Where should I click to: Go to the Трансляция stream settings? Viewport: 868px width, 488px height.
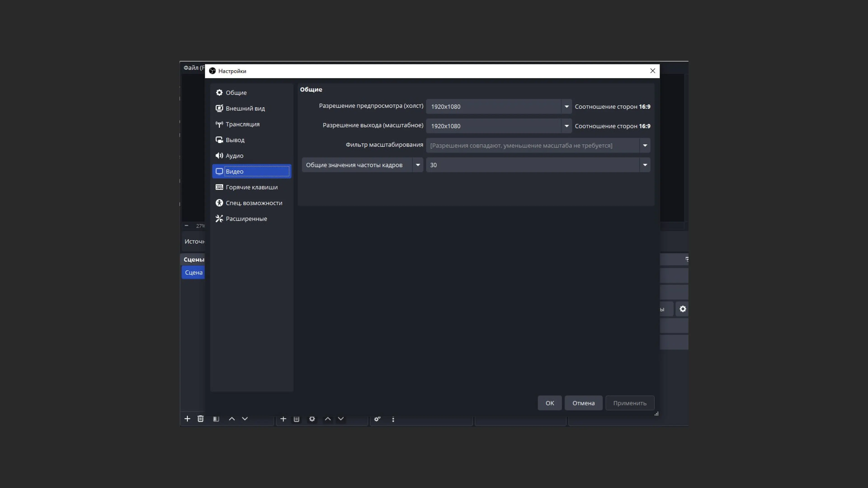tap(242, 124)
